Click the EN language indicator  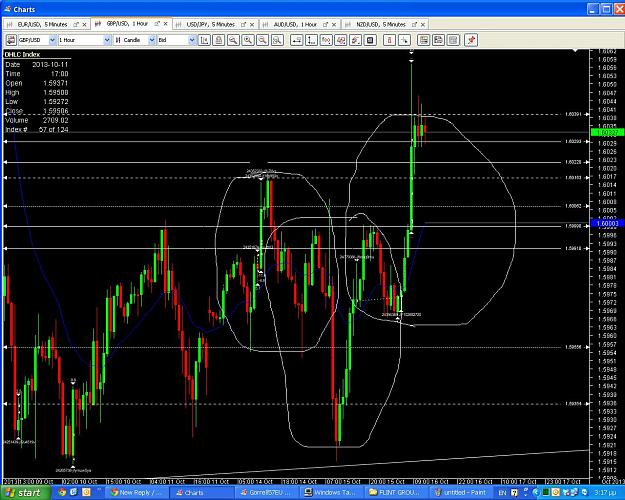click(x=503, y=493)
